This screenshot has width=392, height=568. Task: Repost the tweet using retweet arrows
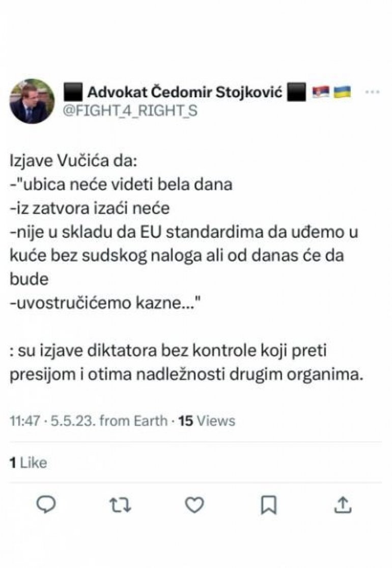click(120, 505)
